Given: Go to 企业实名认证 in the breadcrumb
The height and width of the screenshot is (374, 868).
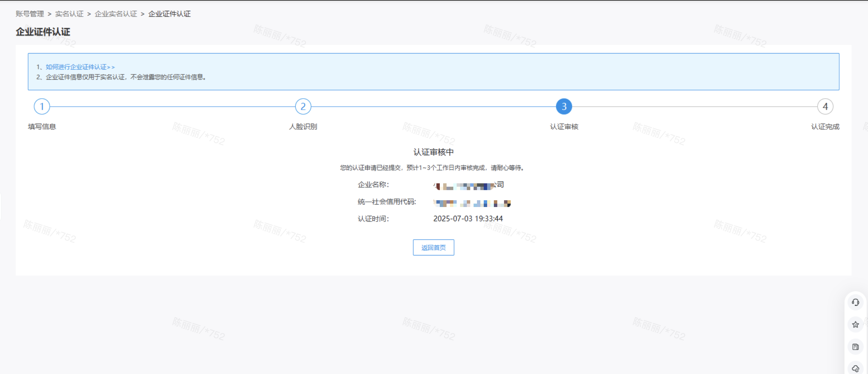Looking at the screenshot, I should [x=116, y=14].
